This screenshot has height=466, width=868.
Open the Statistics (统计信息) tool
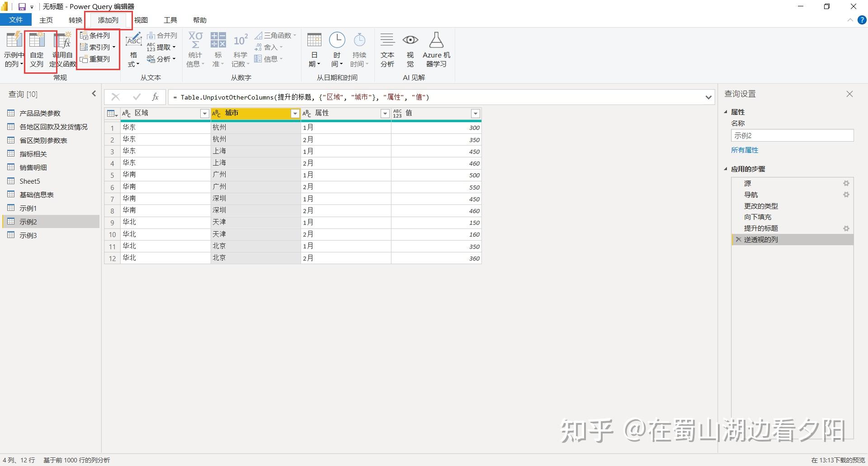point(195,50)
